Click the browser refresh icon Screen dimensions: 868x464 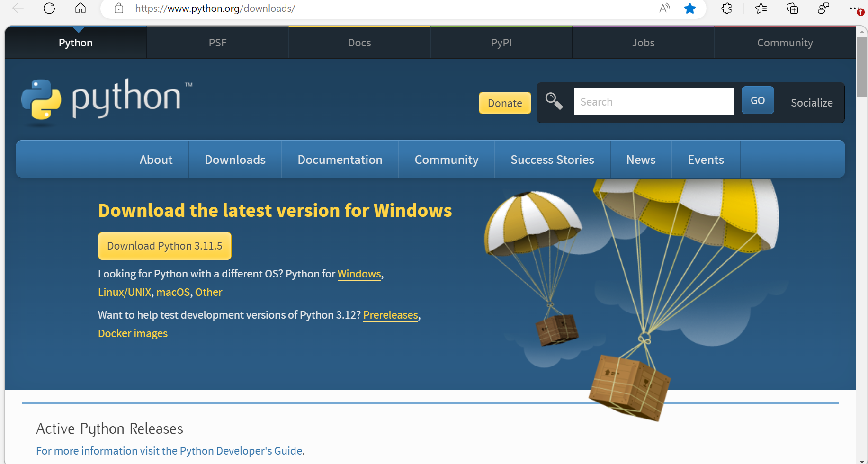(49, 8)
